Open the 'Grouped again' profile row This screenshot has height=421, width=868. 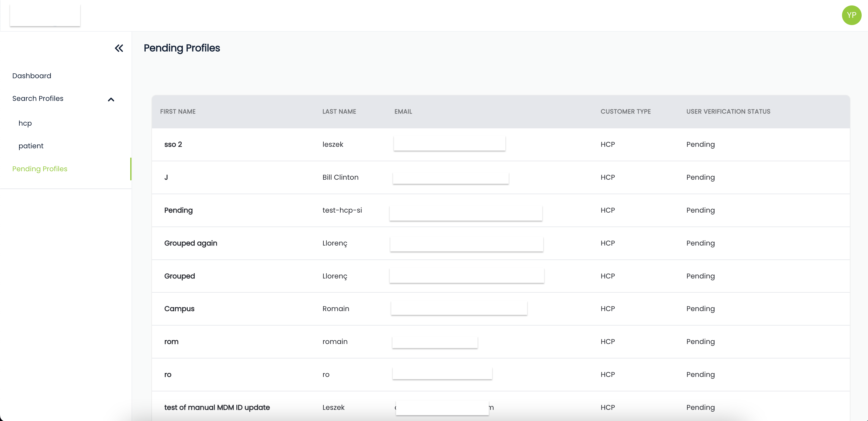point(190,243)
